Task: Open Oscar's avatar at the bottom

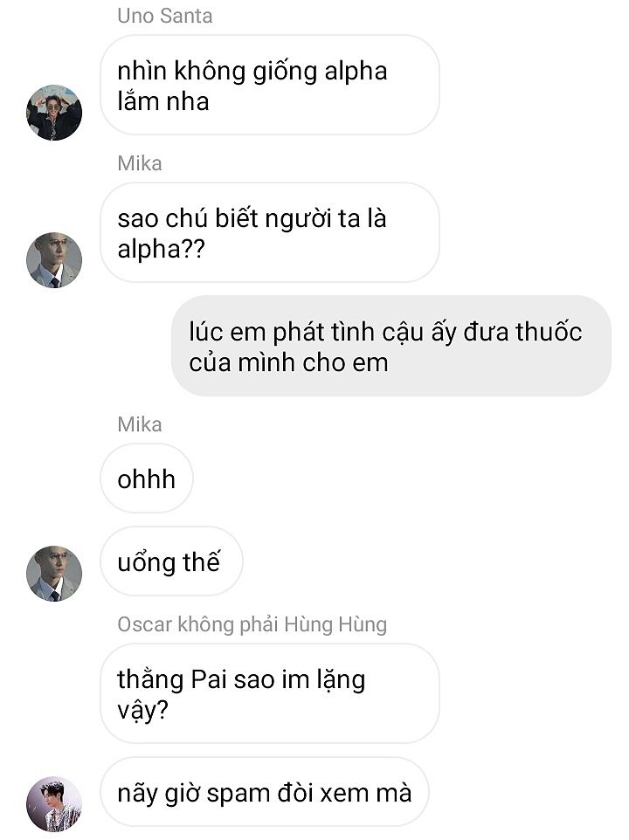Action: pos(54,803)
